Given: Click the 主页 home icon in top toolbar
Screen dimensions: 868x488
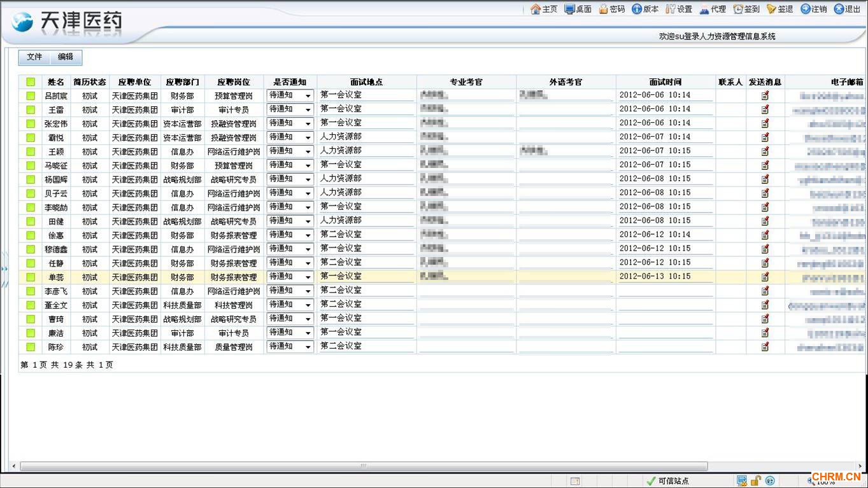Looking at the screenshot, I should tap(536, 10).
